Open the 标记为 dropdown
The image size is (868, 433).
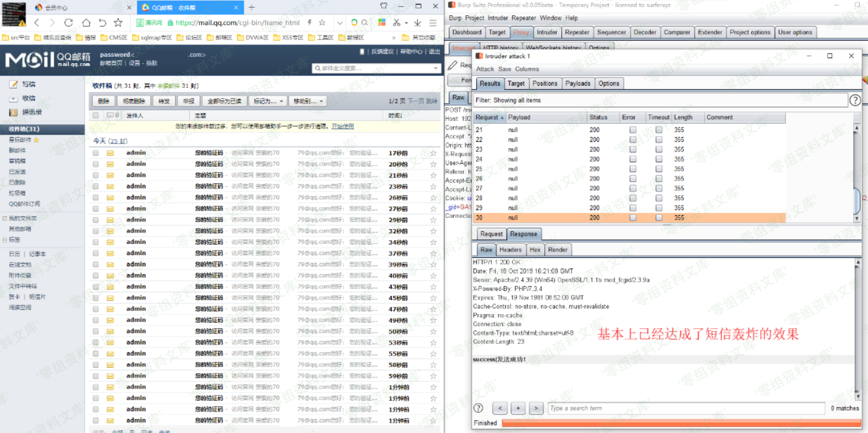click(268, 101)
